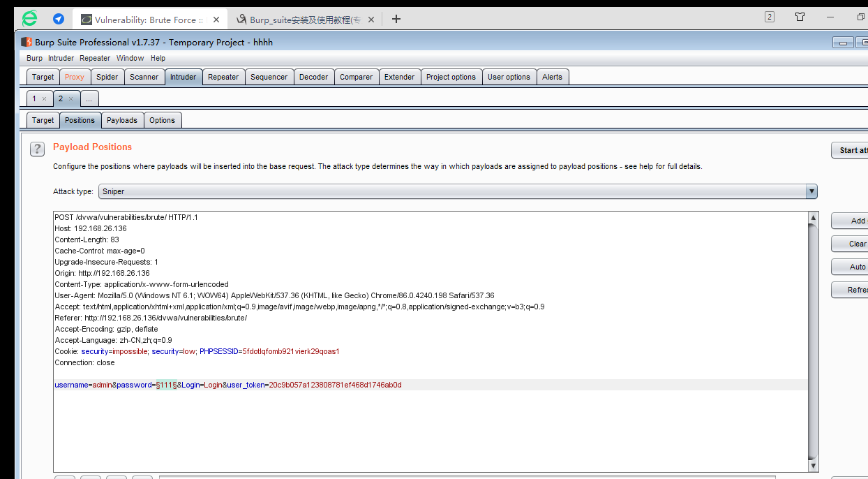This screenshot has height=479, width=868.
Task: Select the top-level Target tool tab
Action: [43, 77]
